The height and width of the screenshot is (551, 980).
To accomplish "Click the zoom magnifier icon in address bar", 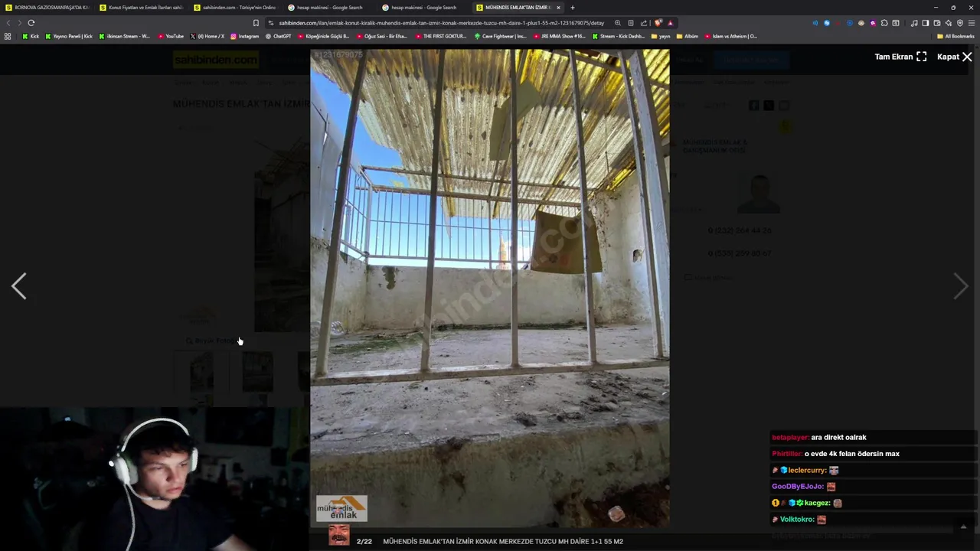I will click(x=618, y=23).
